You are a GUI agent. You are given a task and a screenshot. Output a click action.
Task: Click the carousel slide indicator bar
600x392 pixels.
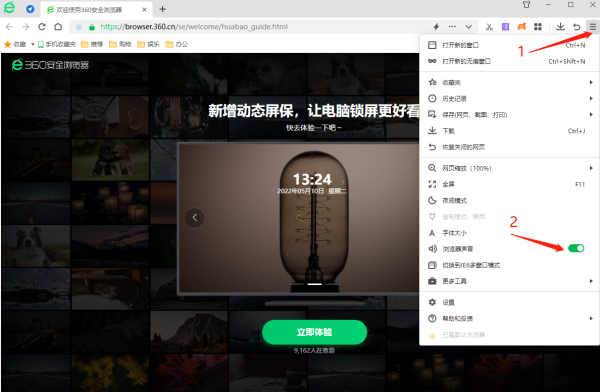[315, 284]
